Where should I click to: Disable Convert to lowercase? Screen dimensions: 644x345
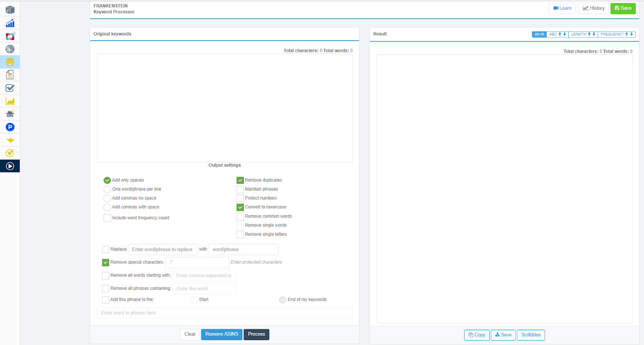240,207
